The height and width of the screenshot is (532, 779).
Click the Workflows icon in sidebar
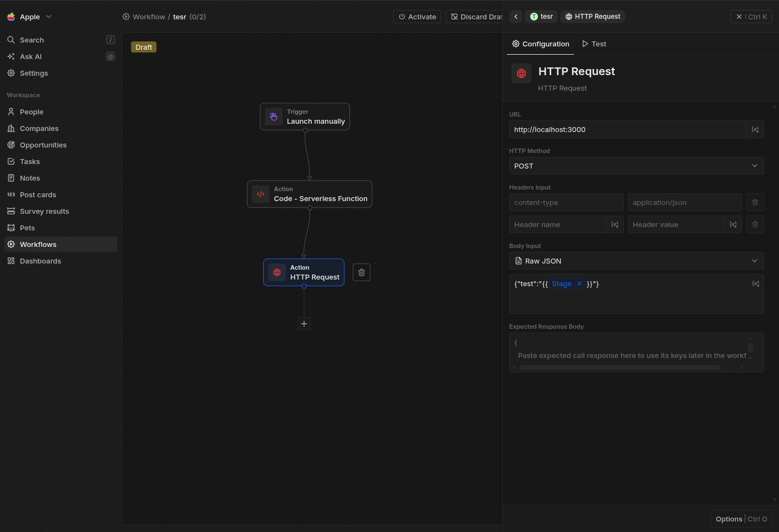coord(11,244)
